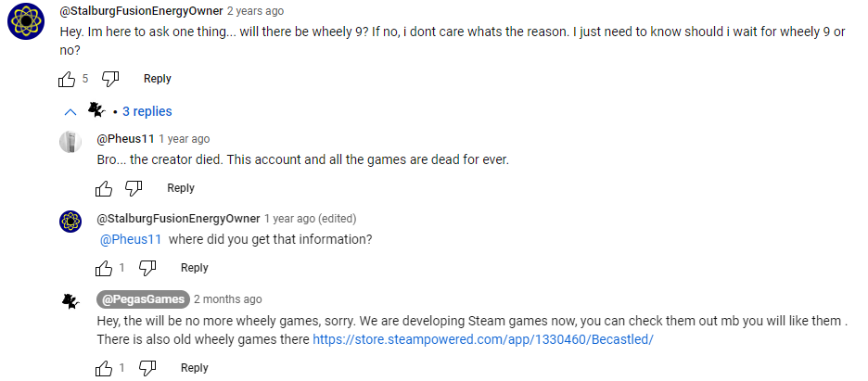The height and width of the screenshot is (381, 868).
Task: Like Pheus11's reply about the creator
Action: (104, 188)
